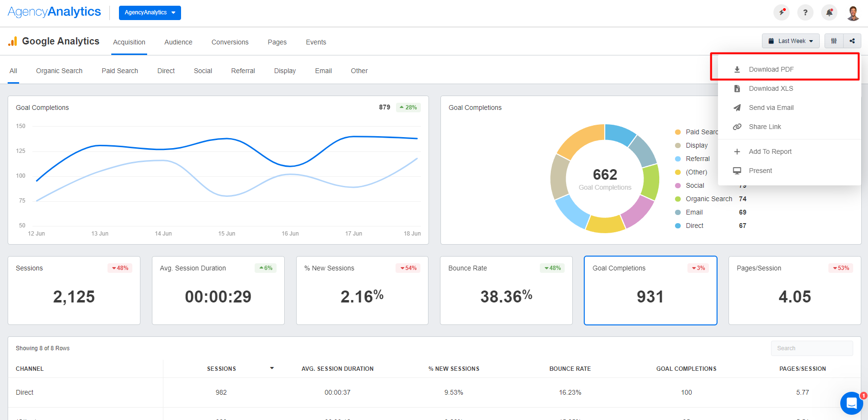The height and width of the screenshot is (420, 868).
Task: Open the help question mark icon
Action: [x=805, y=12]
